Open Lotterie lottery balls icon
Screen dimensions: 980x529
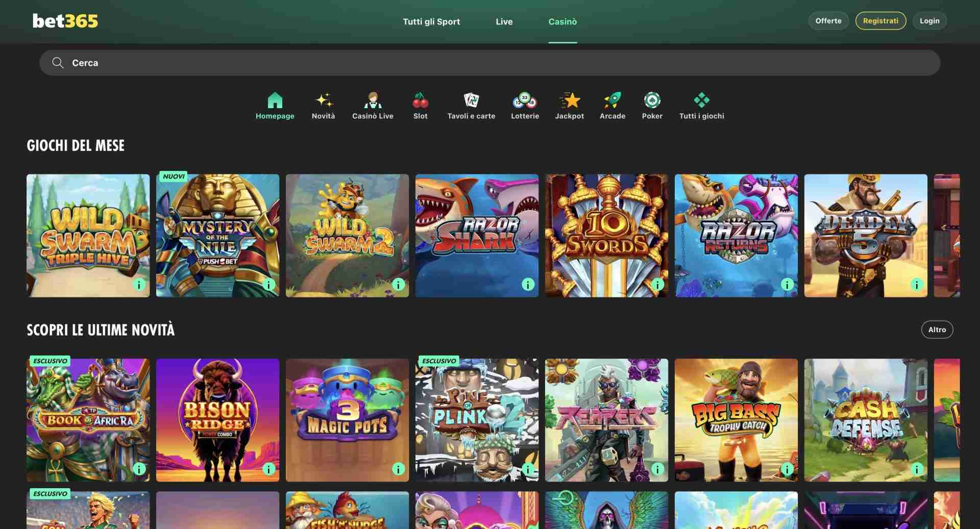click(x=525, y=100)
